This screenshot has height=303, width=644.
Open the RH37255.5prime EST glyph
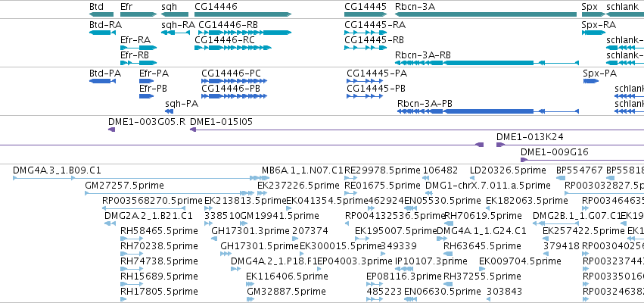[x=448, y=284]
